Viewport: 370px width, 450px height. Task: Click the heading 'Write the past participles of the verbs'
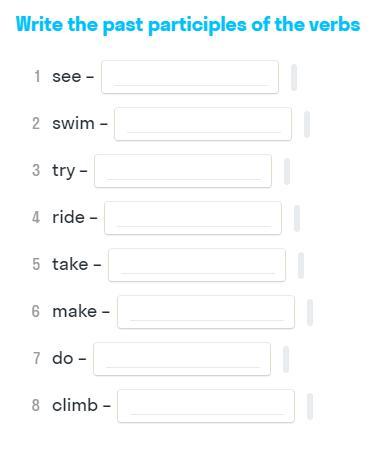pyautogui.click(x=188, y=25)
